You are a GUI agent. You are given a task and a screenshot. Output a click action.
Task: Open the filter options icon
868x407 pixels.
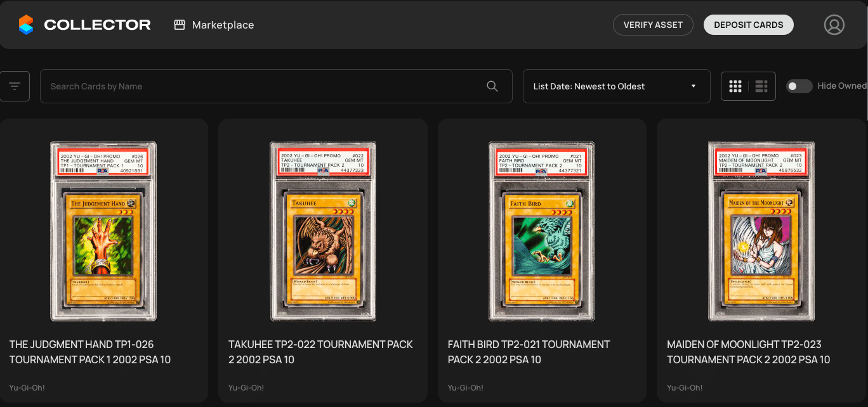[15, 86]
